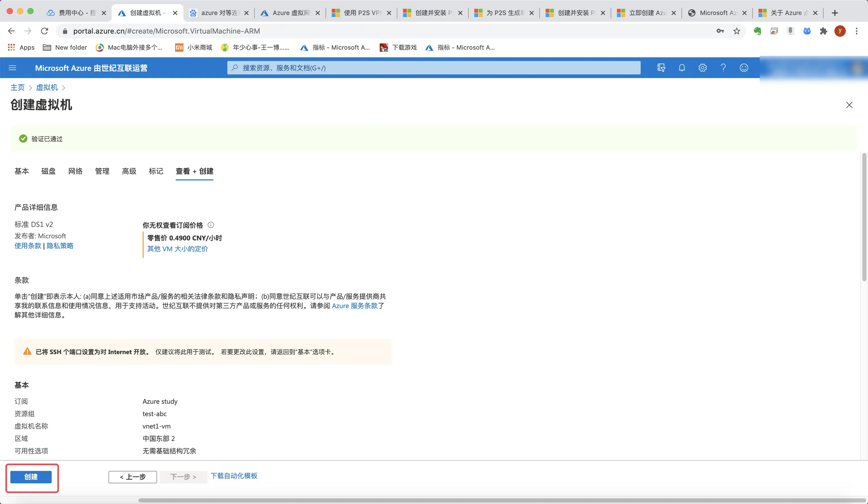The image size is (868, 504).
Task: Click the search resources input field
Action: (433, 68)
